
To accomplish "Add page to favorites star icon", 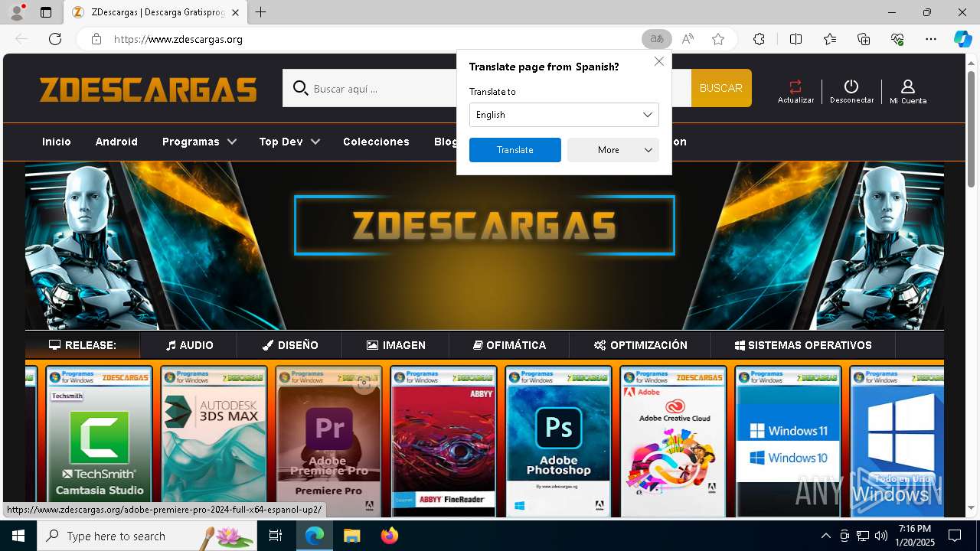I will pos(718,39).
